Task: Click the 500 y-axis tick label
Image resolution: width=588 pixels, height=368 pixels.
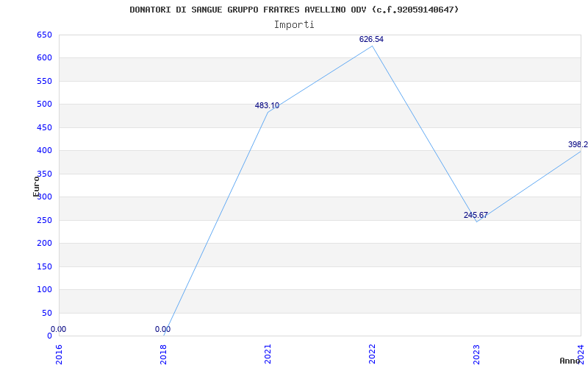Action: point(44,105)
